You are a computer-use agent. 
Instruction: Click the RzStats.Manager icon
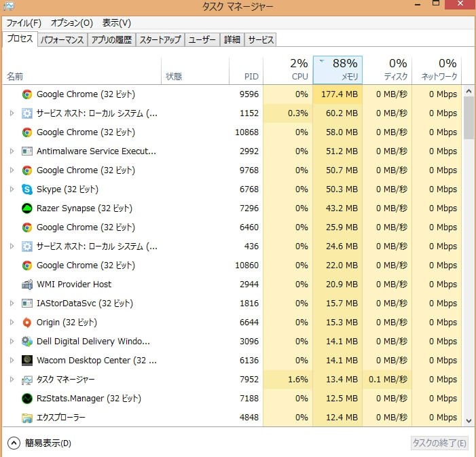(27, 399)
